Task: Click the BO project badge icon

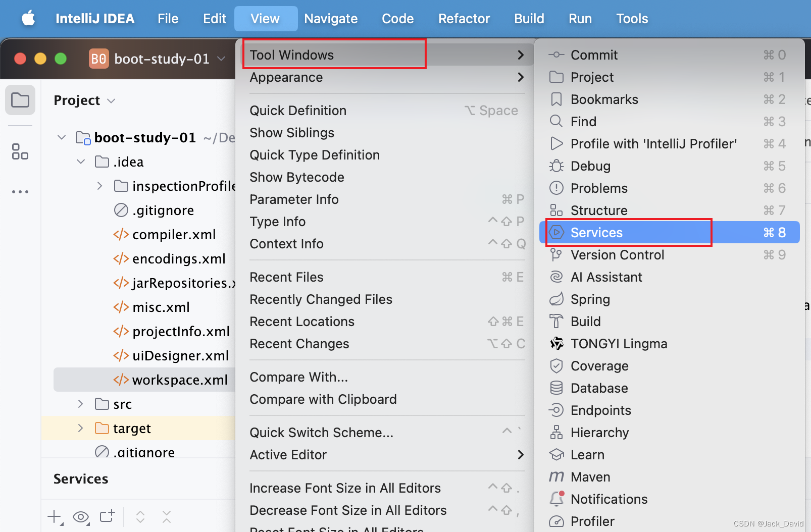Action: click(x=99, y=59)
